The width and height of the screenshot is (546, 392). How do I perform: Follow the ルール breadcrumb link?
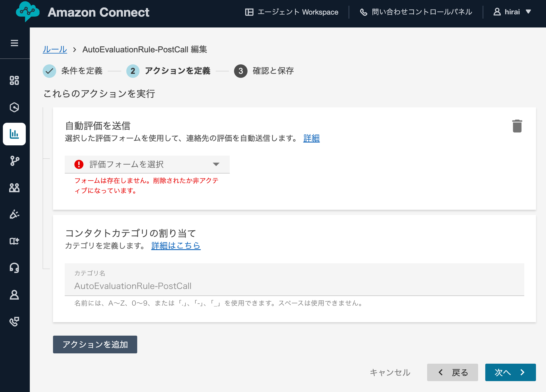pyautogui.click(x=55, y=50)
